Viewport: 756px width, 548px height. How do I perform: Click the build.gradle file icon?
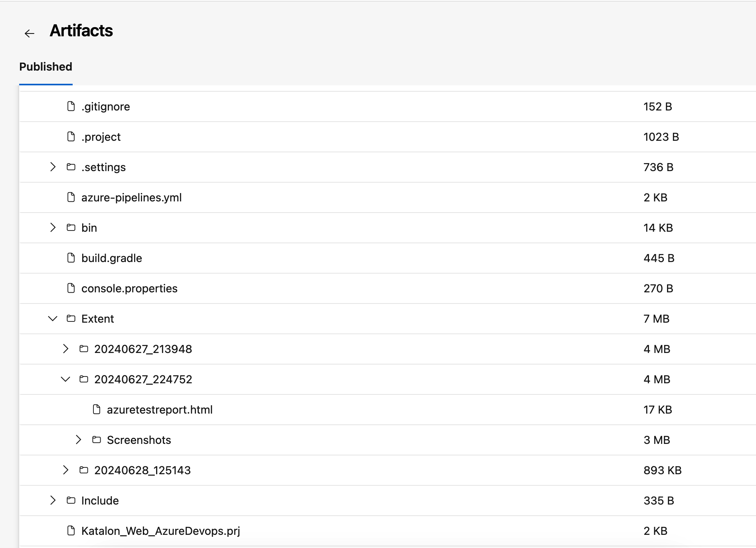[71, 258]
